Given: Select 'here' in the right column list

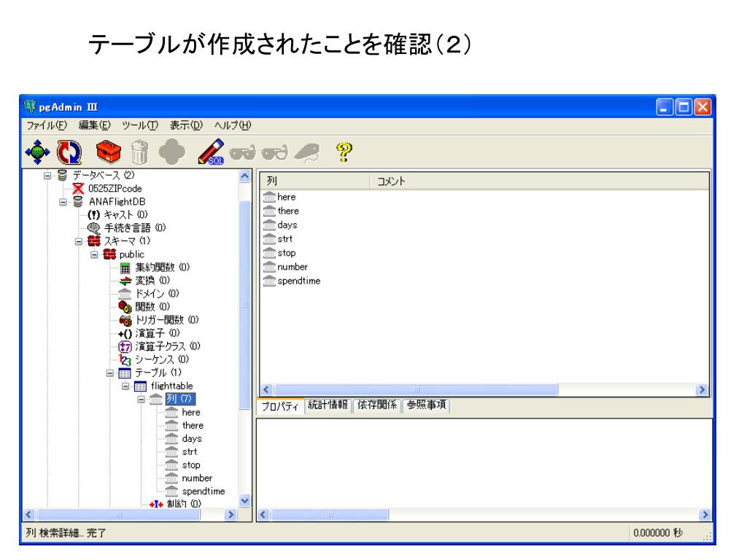Looking at the screenshot, I should point(286,197).
